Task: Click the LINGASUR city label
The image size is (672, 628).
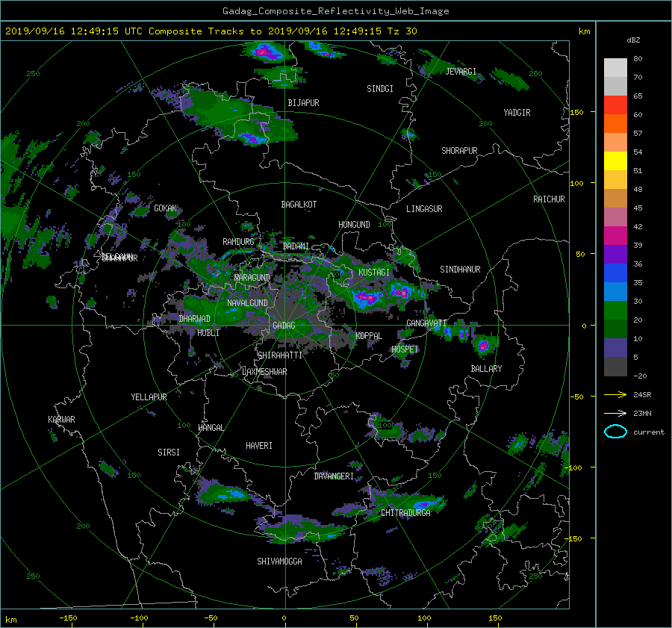Action: click(424, 209)
